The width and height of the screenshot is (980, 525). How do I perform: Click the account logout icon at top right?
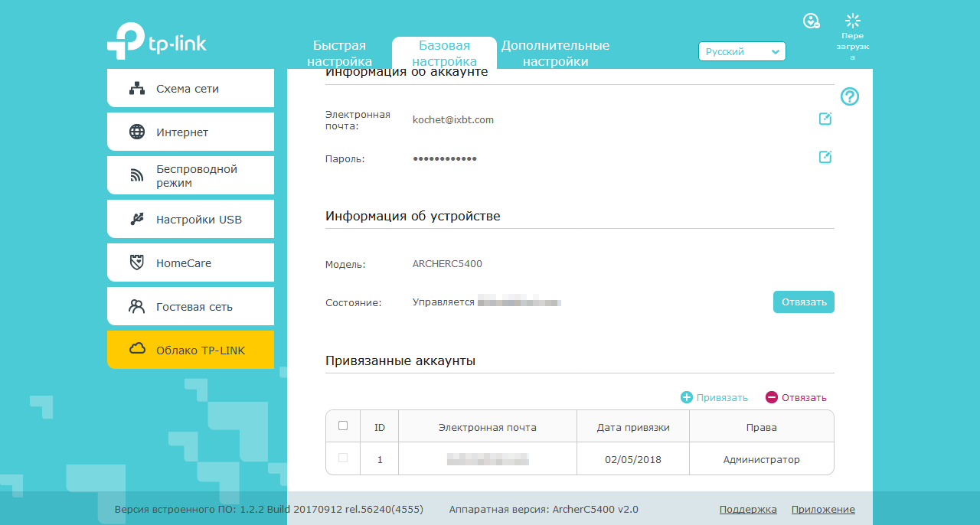click(812, 21)
